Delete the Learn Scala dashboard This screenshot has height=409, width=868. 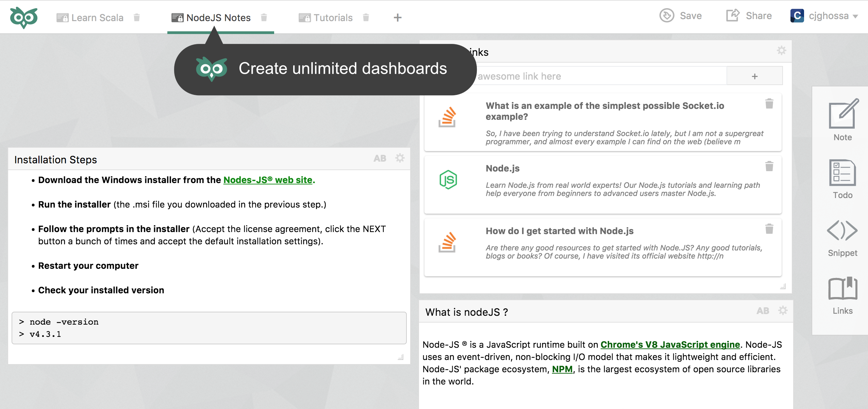point(137,17)
